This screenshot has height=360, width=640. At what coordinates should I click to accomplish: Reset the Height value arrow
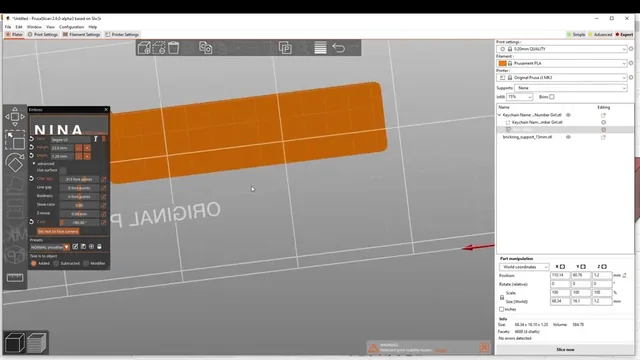point(31,147)
